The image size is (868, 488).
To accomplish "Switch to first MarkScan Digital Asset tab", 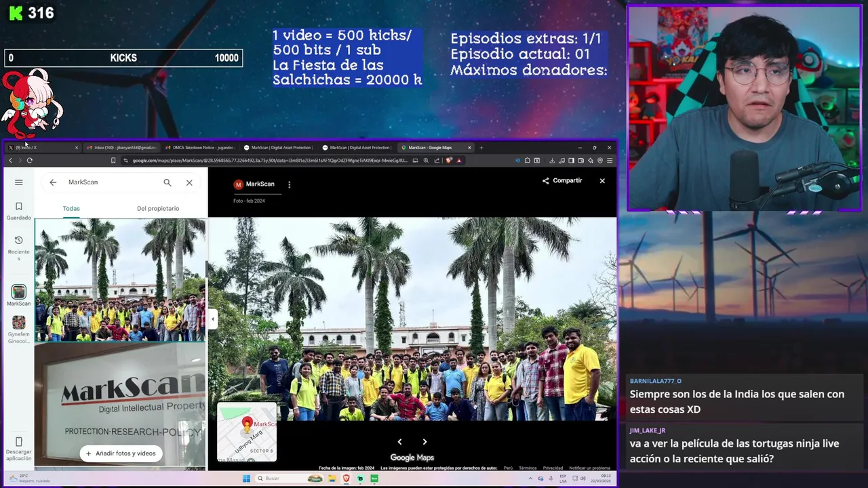I will tap(279, 147).
